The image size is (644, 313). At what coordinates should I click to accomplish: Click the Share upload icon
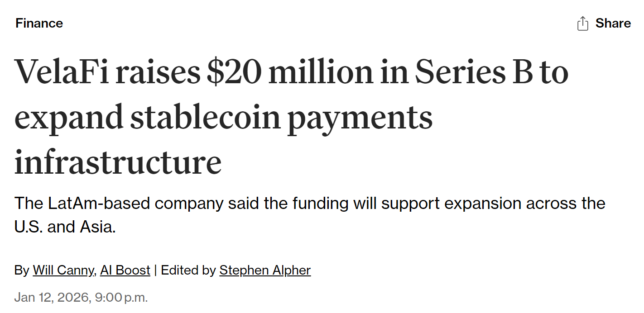583,24
